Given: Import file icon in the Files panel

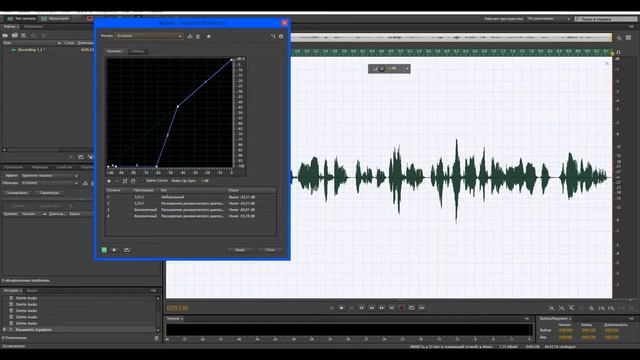Looking at the screenshot, I should [x=15, y=36].
